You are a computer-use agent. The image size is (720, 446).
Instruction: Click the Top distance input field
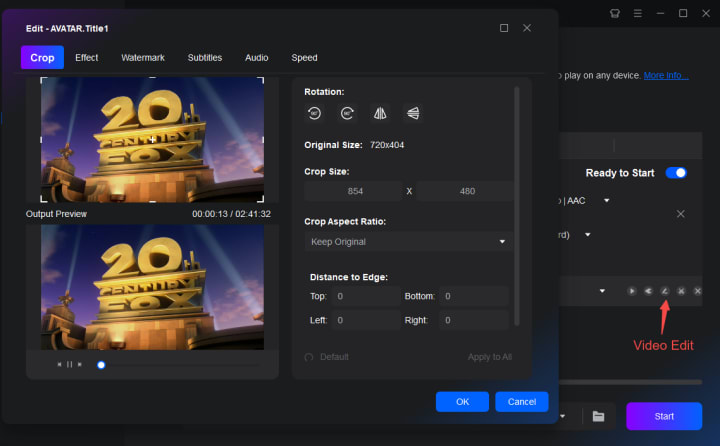click(366, 296)
